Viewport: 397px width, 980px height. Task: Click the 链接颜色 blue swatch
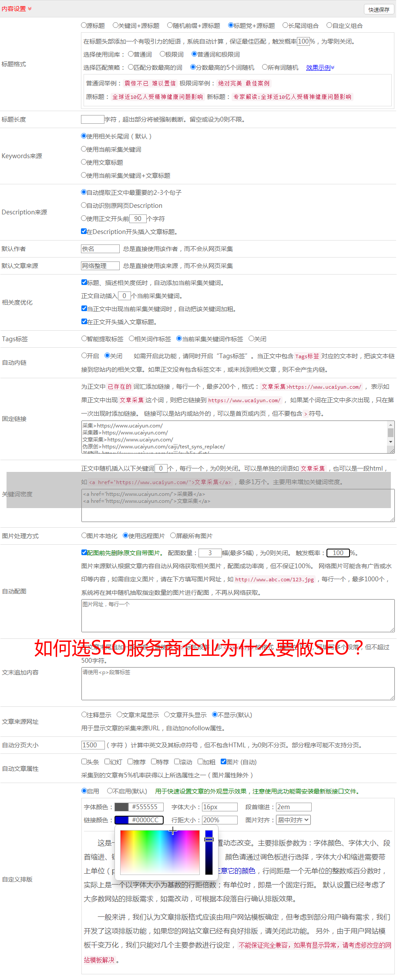(121, 820)
